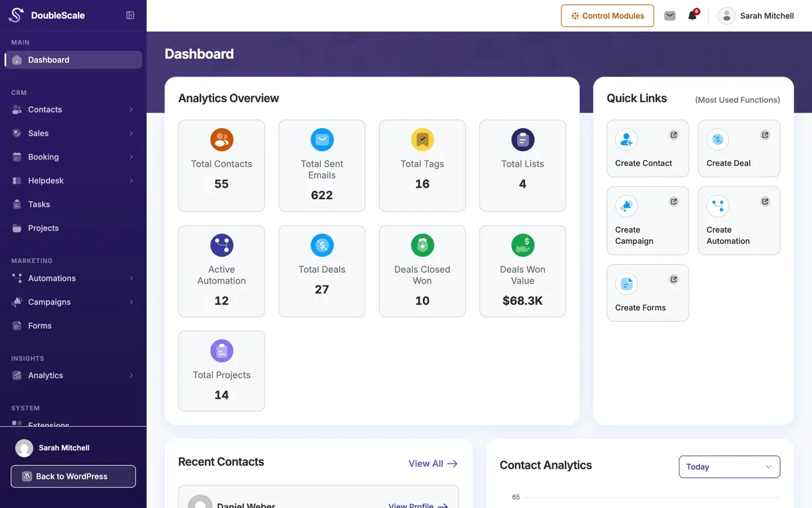Viewport: 812px width, 508px height.
Task: Click the Total Projects count 14
Action: [221, 395]
